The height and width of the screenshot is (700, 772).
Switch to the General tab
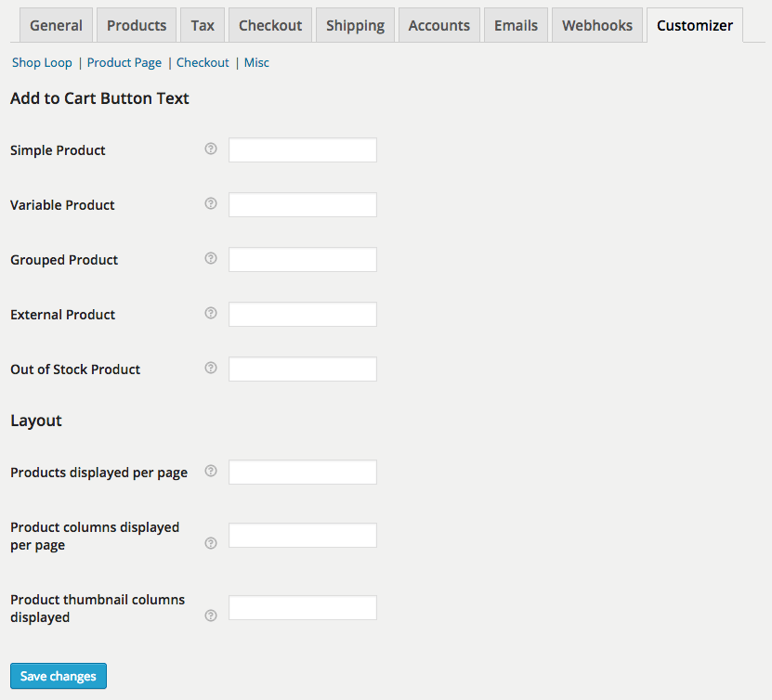pyautogui.click(x=56, y=25)
